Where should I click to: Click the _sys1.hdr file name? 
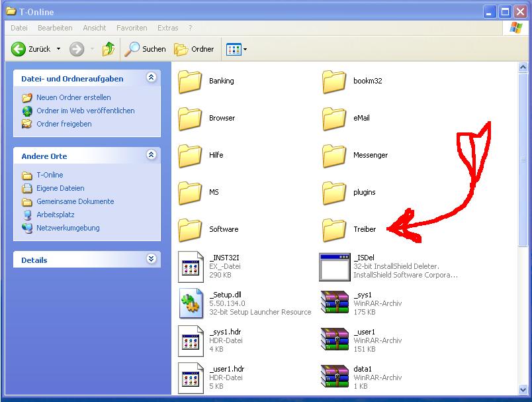pos(225,332)
